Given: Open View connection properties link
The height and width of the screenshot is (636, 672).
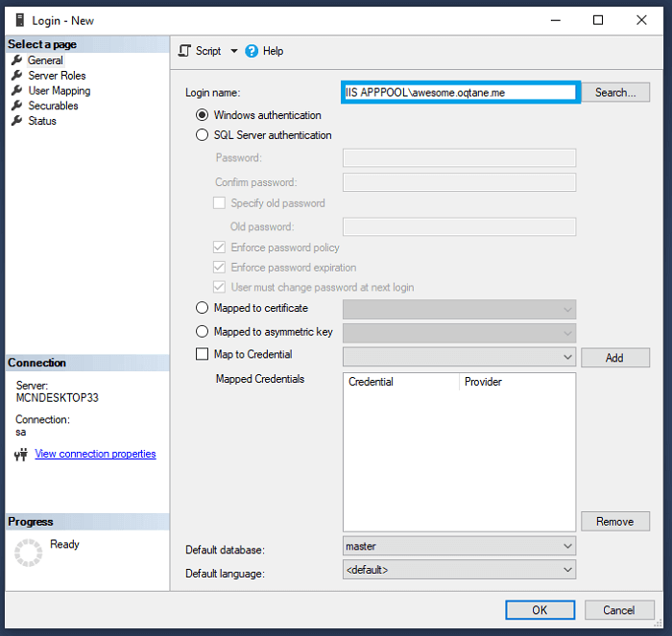Looking at the screenshot, I should pos(95,454).
